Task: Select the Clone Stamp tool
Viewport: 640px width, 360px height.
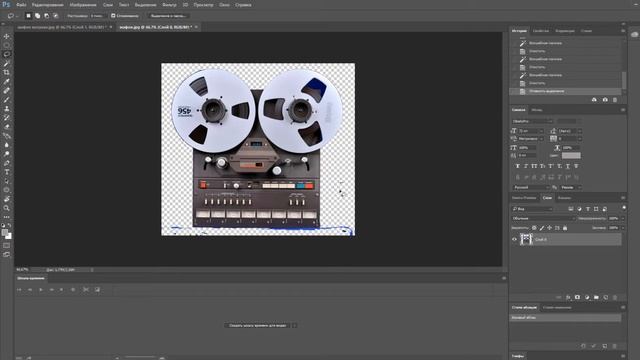Action: point(7,109)
